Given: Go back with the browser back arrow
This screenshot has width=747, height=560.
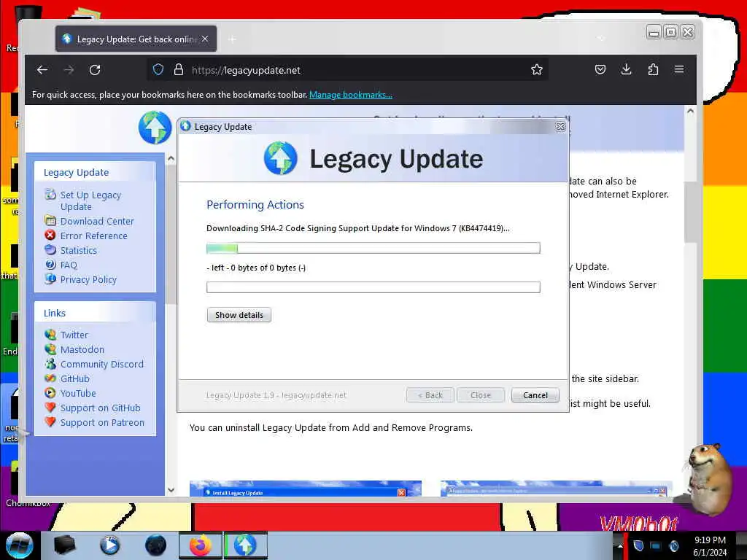Looking at the screenshot, I should point(42,70).
